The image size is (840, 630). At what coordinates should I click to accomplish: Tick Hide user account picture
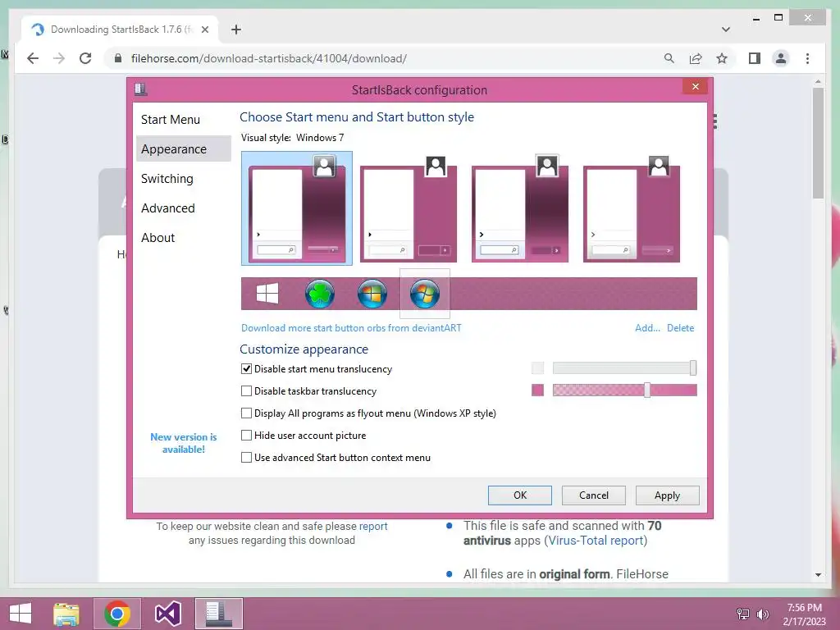coord(246,435)
